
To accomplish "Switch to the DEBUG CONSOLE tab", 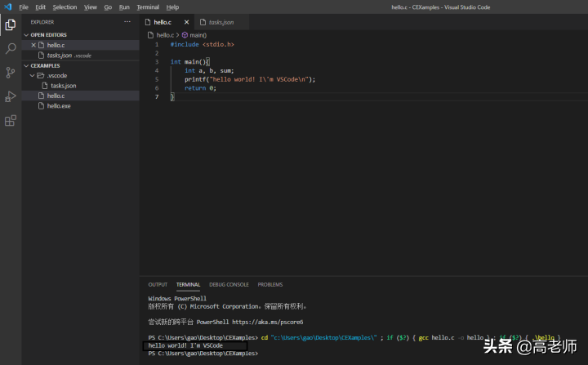I will tap(229, 285).
